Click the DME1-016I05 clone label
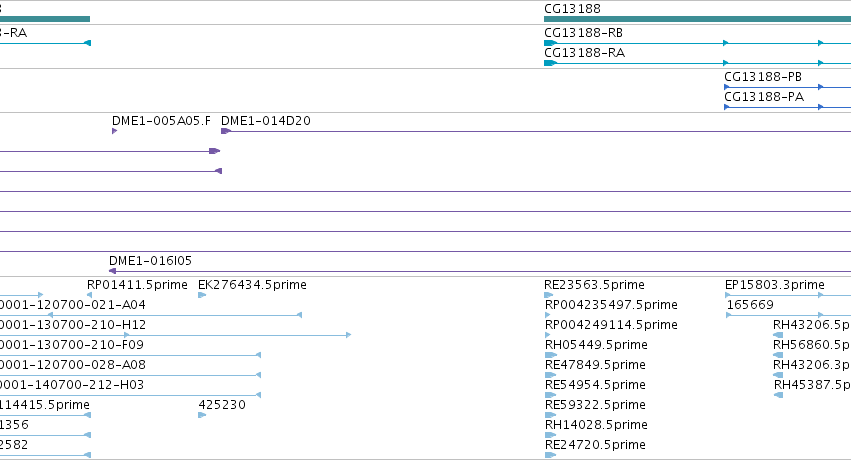 click(150, 261)
